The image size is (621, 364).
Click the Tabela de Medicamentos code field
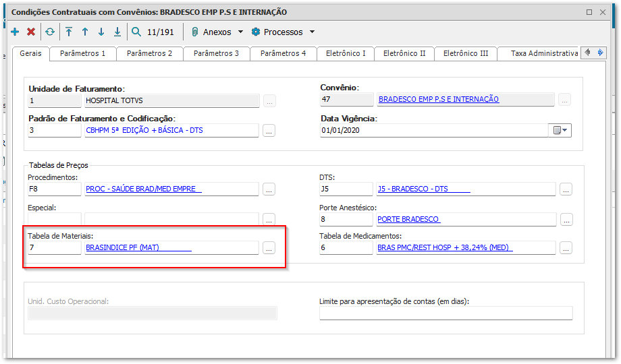346,247
